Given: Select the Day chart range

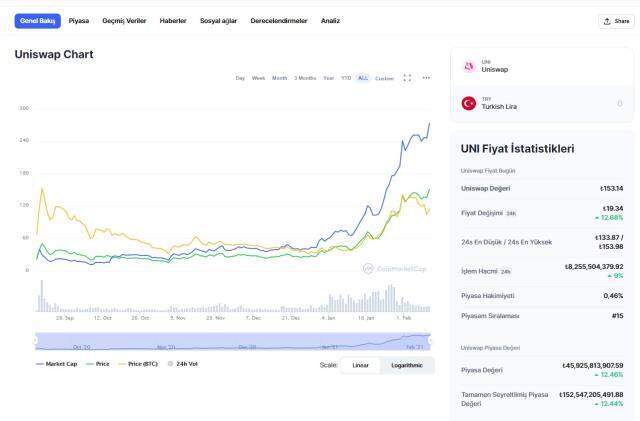Looking at the screenshot, I should point(240,78).
